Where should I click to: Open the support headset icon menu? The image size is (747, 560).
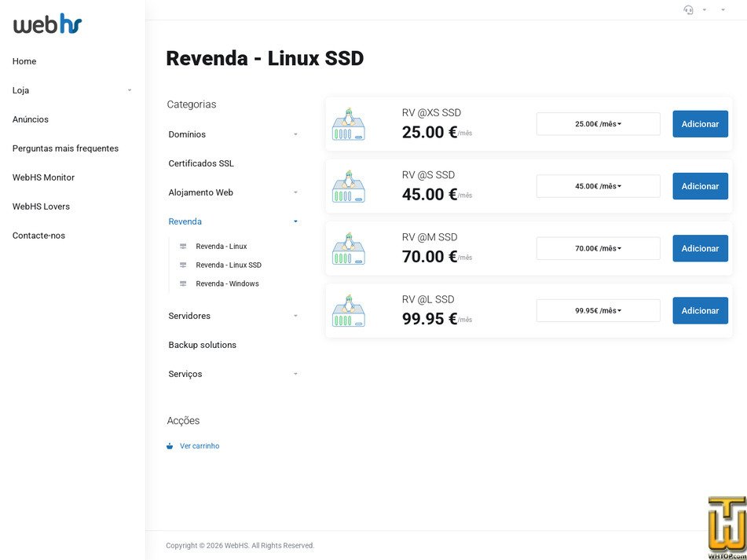[x=688, y=9]
